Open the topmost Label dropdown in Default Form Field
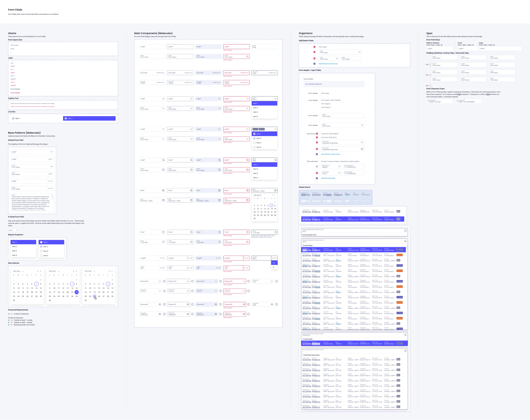The height and width of the screenshot is (420, 530). (x=32, y=152)
